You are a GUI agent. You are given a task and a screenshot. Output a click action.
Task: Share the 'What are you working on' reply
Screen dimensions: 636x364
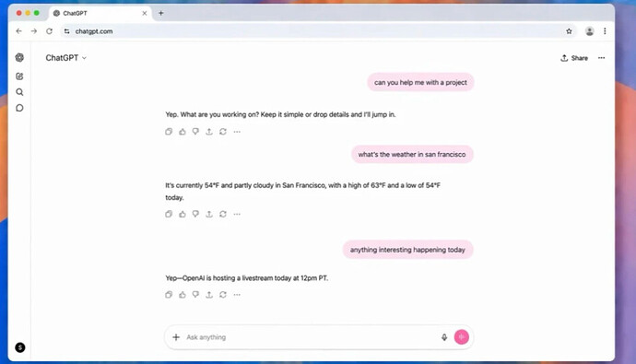click(209, 132)
